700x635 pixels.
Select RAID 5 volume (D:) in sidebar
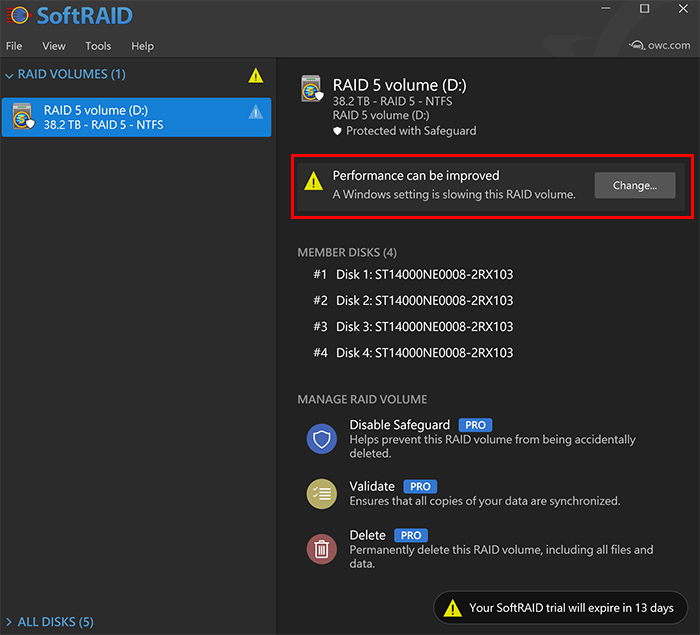pos(136,117)
